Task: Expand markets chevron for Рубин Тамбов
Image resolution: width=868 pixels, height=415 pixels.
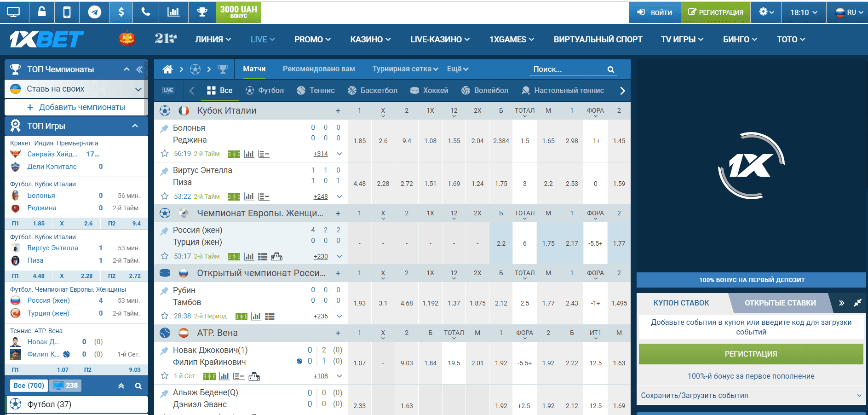Action: tap(339, 317)
